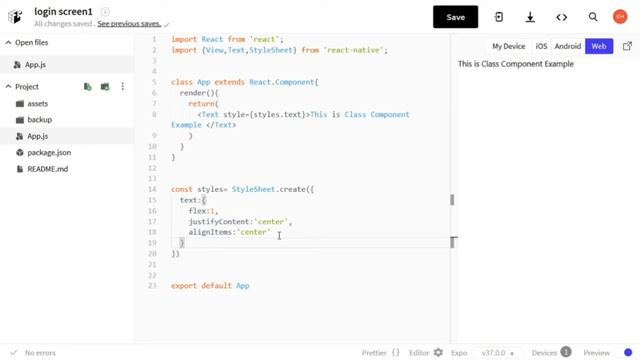Collapse the Open files section
640x360 pixels.
click(x=27, y=42)
